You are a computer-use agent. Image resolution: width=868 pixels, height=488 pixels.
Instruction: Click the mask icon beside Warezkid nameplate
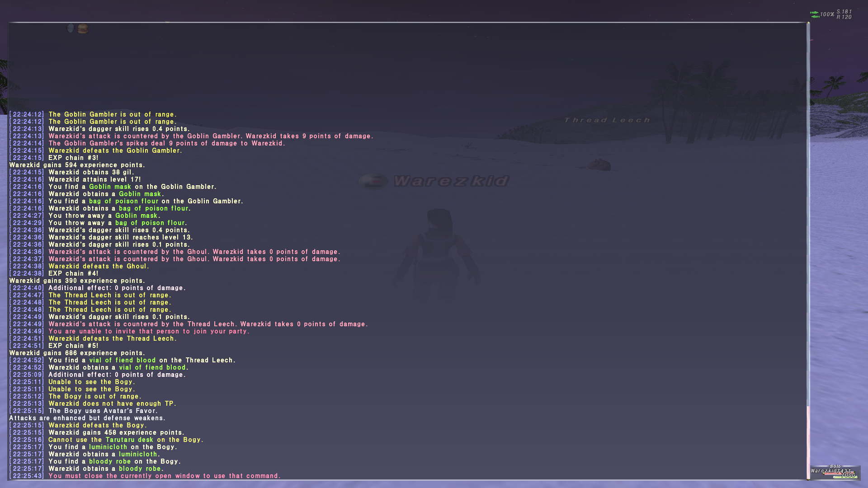pyautogui.click(x=373, y=182)
